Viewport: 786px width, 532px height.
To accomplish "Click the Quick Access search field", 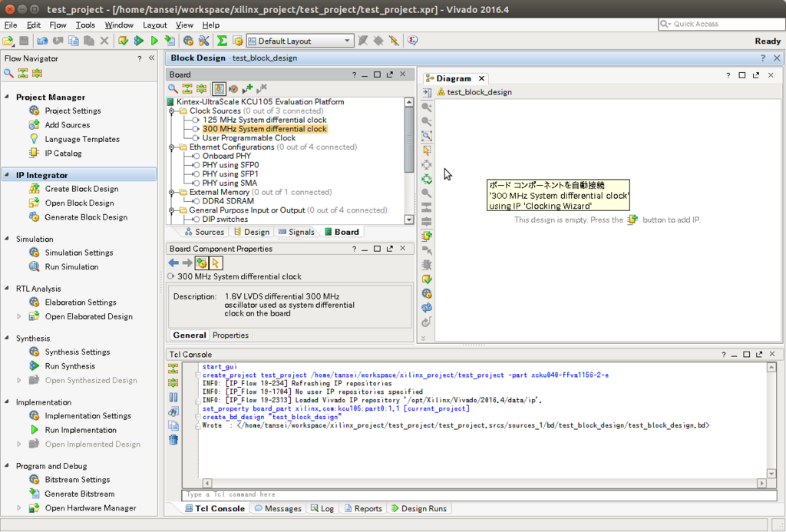I will click(x=722, y=24).
